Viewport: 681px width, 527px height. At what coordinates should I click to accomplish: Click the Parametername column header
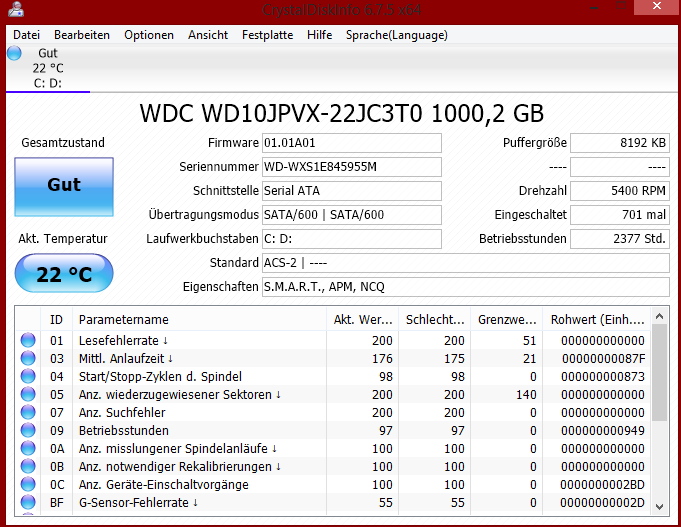tap(199, 319)
